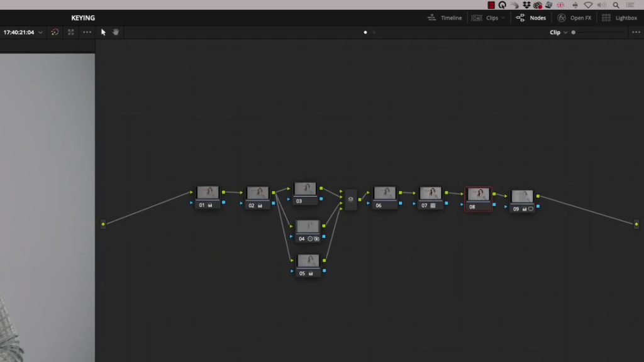Toggle the Nodes panel
Viewport: 644px width, 362px height.
pos(531,18)
